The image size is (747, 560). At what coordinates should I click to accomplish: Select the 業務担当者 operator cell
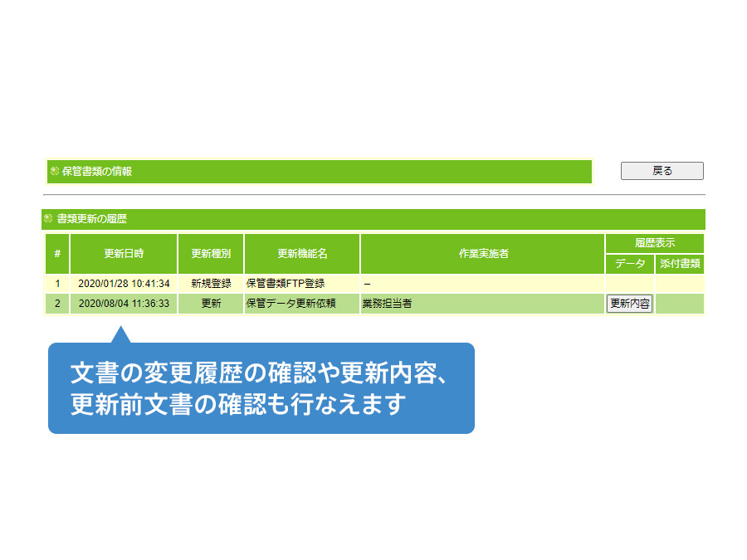pos(387,304)
